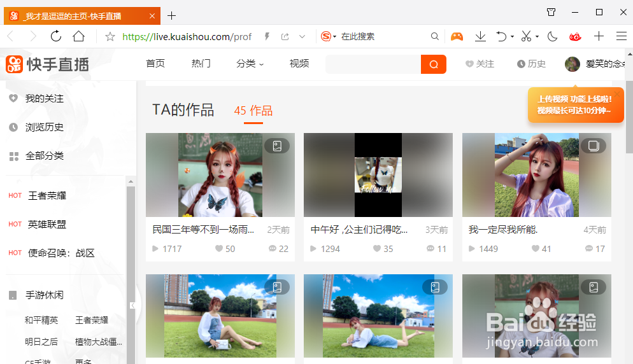This screenshot has width=633, height=364.
Task: Click play count 1449 icon
Action: (471, 249)
